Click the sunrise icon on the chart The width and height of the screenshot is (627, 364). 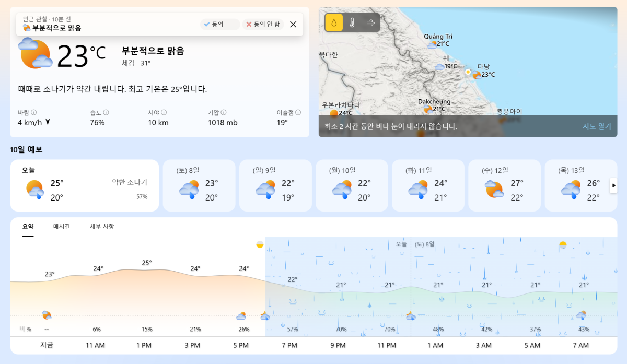[x=563, y=244]
